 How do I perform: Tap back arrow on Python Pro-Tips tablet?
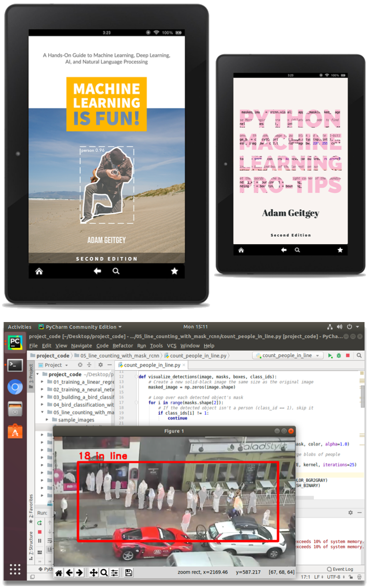284,250
